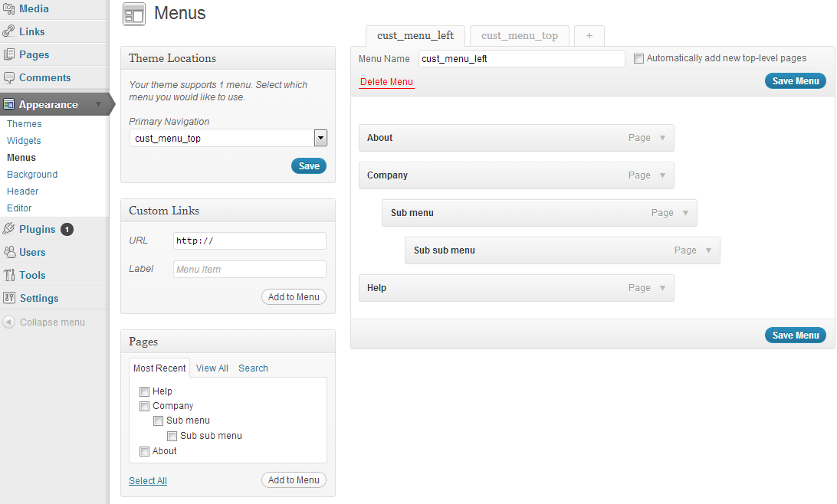
Task: Open Widgets under Appearance
Action: pos(24,141)
